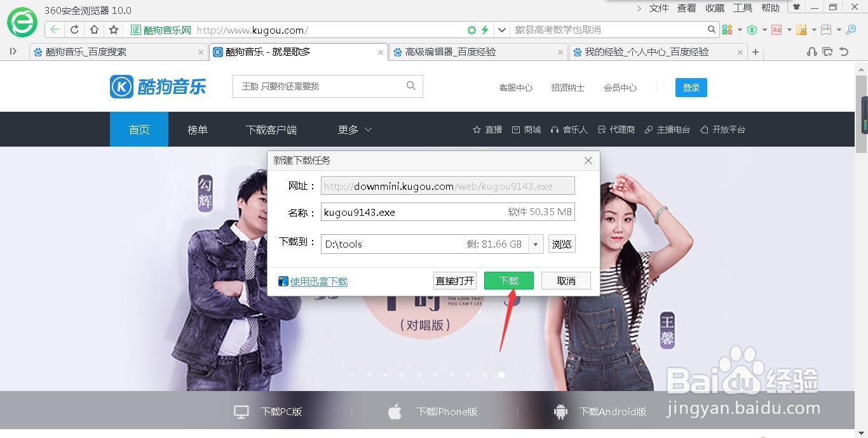Click the blue 登录 button
Viewport: 868px width, 438px height.
[x=691, y=88]
